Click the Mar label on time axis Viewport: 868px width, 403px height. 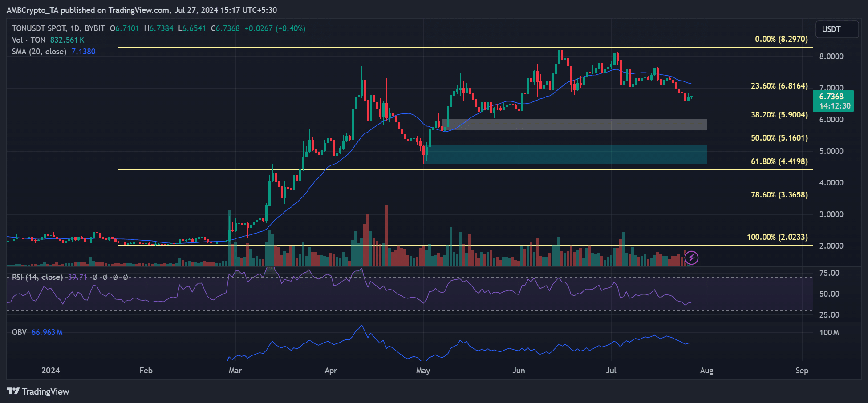point(235,371)
